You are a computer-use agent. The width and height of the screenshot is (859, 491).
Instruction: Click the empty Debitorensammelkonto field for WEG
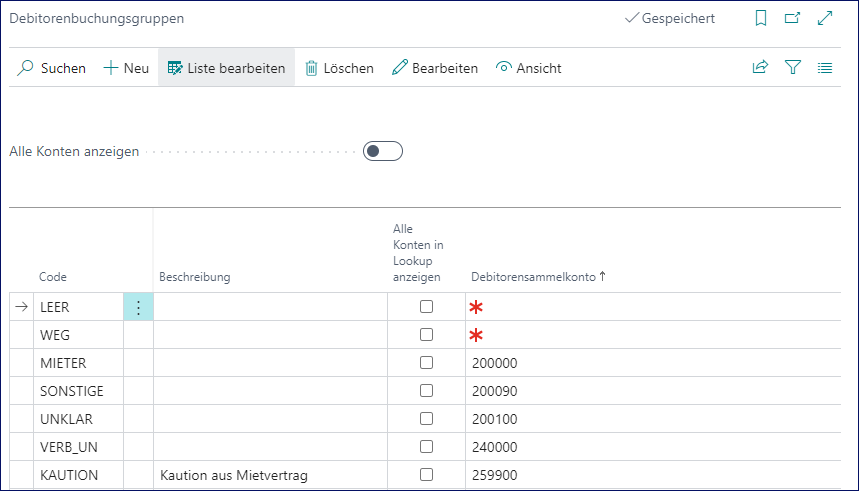pyautogui.click(x=653, y=335)
